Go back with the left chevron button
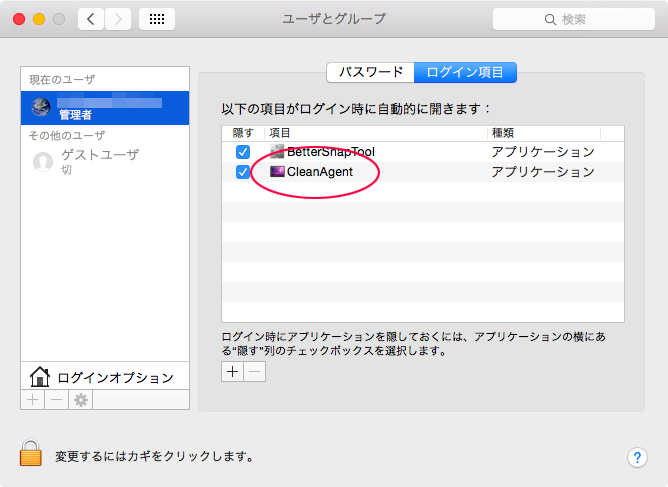The height and width of the screenshot is (487, 668). click(91, 19)
